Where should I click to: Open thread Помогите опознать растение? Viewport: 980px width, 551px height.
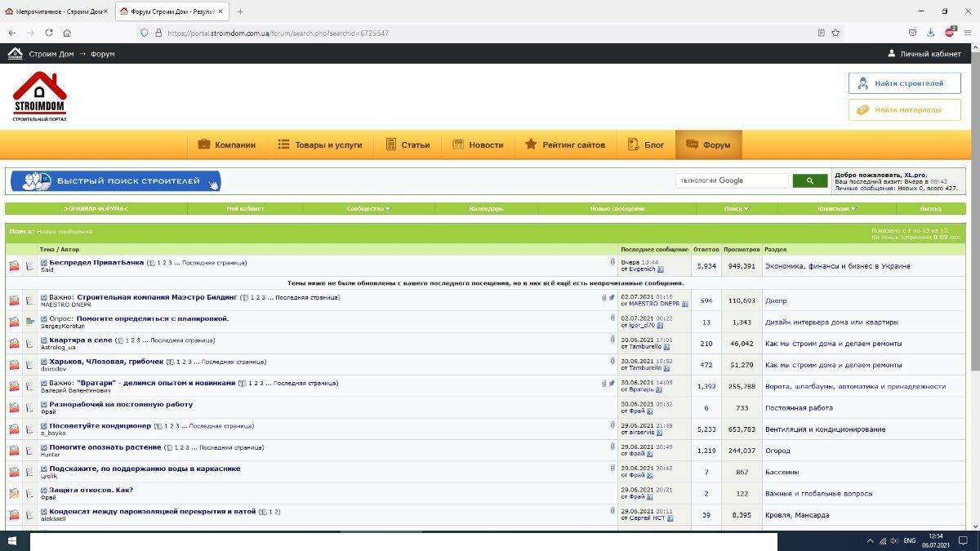105,447
